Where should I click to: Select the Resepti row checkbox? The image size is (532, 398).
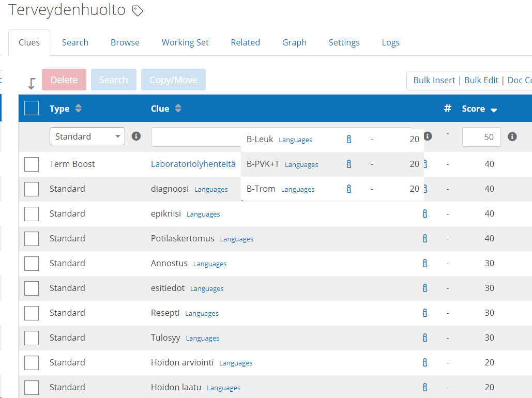[x=32, y=313]
